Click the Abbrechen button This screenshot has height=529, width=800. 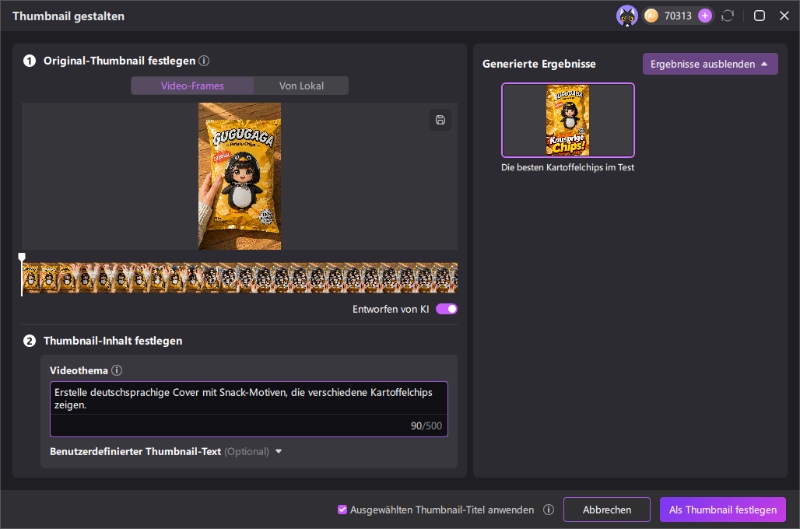[607, 510]
